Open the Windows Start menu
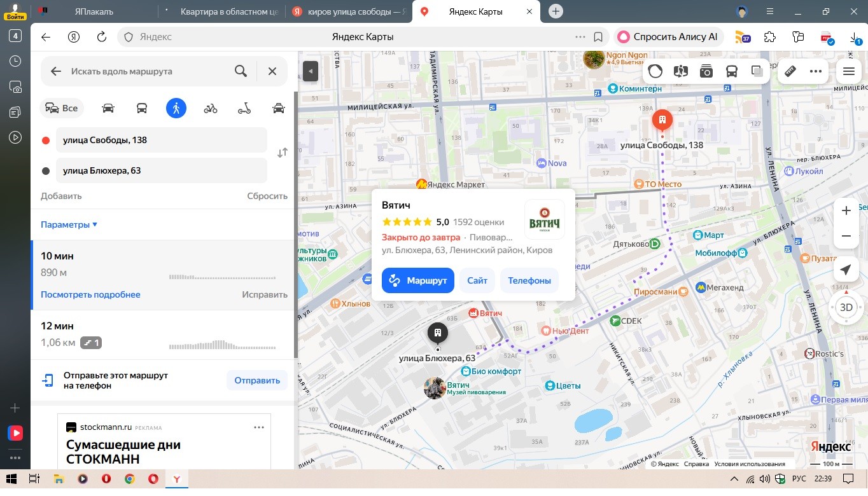Image resolution: width=868 pixels, height=496 pixels. coord(11,478)
